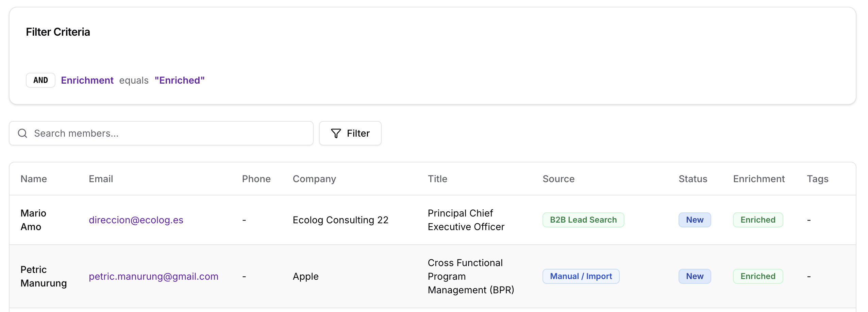868x312 pixels.
Task: Open the Filter button
Action: tap(350, 133)
